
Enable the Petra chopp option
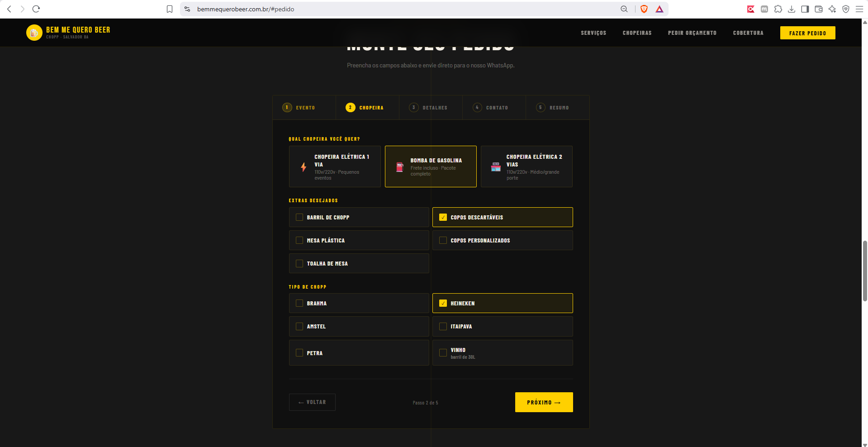tap(359, 353)
